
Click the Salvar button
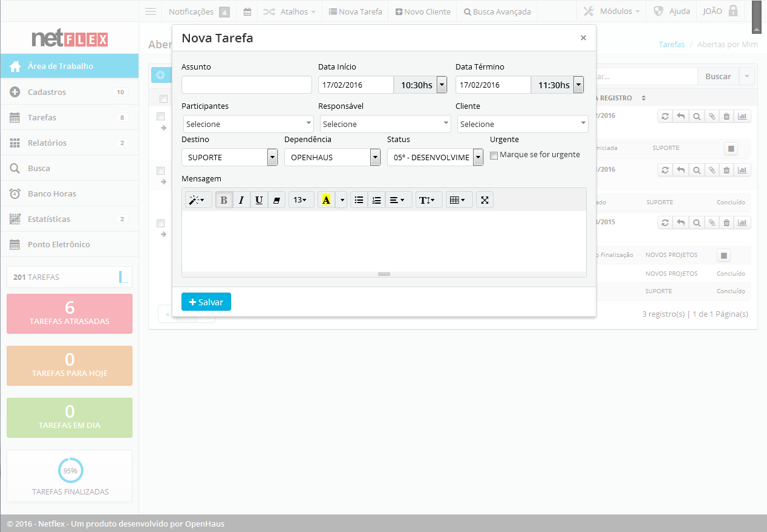(x=206, y=302)
